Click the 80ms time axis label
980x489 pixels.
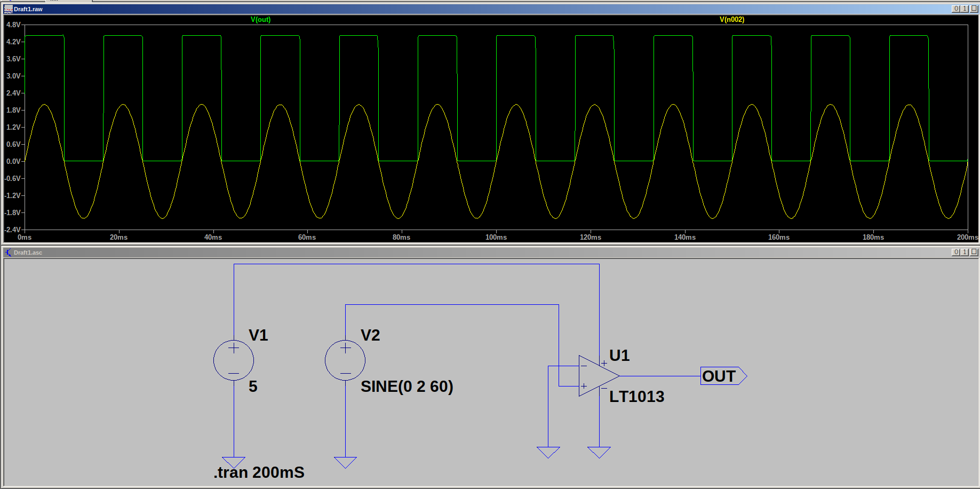(402, 238)
